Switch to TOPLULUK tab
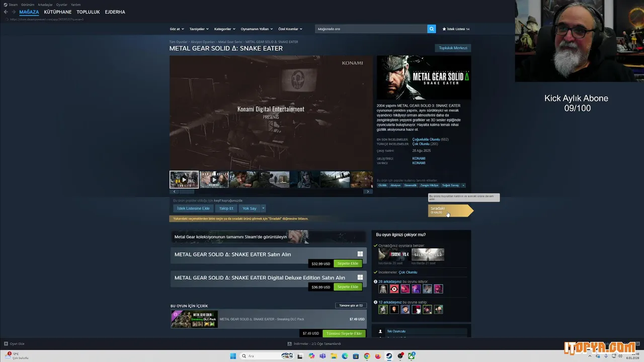The width and height of the screenshot is (644, 362). click(x=88, y=12)
